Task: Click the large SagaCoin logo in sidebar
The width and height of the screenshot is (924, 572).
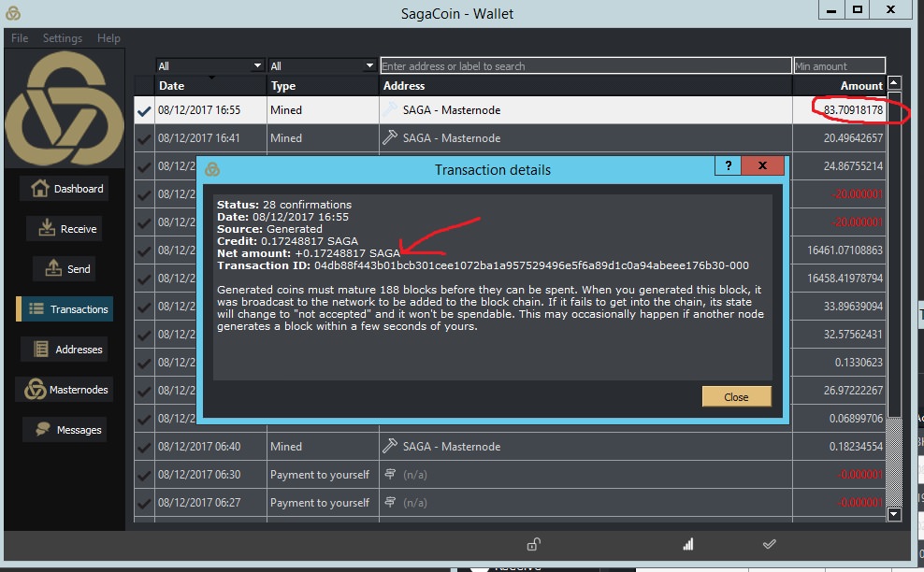Action: [x=65, y=108]
